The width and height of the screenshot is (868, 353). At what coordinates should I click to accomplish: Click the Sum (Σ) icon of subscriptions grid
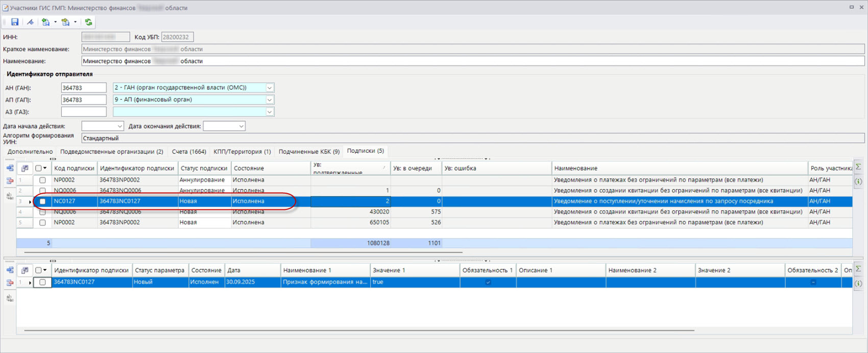(x=859, y=167)
